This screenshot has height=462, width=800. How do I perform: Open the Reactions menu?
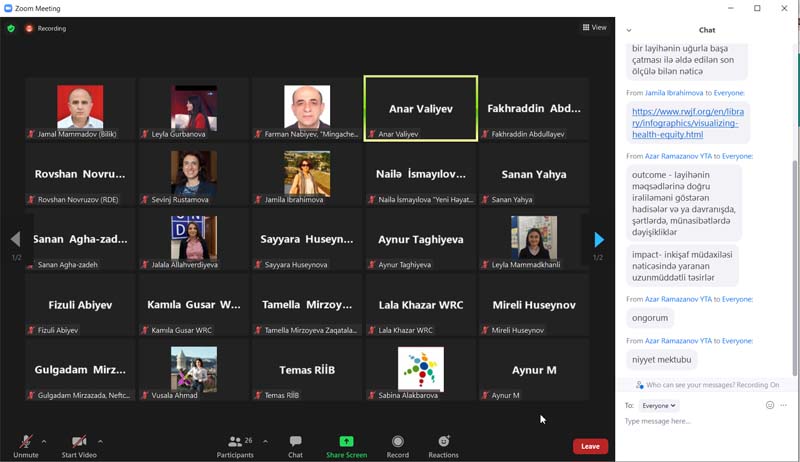[x=443, y=445]
